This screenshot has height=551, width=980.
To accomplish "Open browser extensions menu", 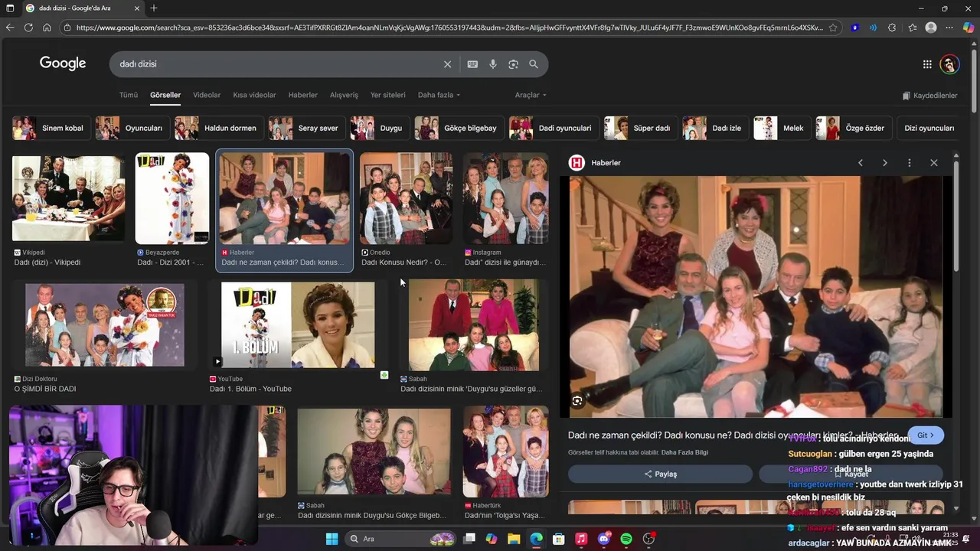I will pos(892,28).
